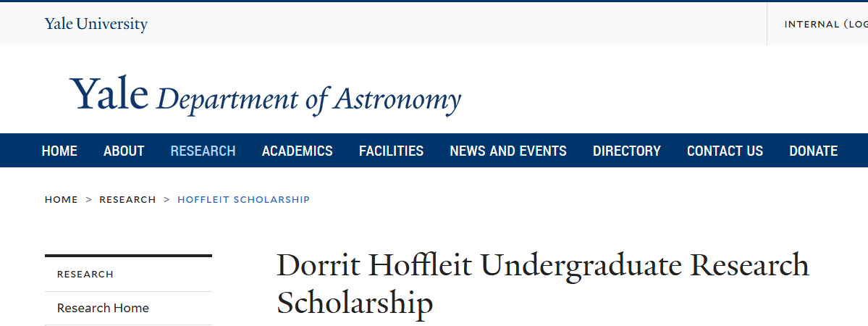Click the Home breadcrumb link
Image resolution: width=868 pixels, height=326 pixels.
coord(61,199)
